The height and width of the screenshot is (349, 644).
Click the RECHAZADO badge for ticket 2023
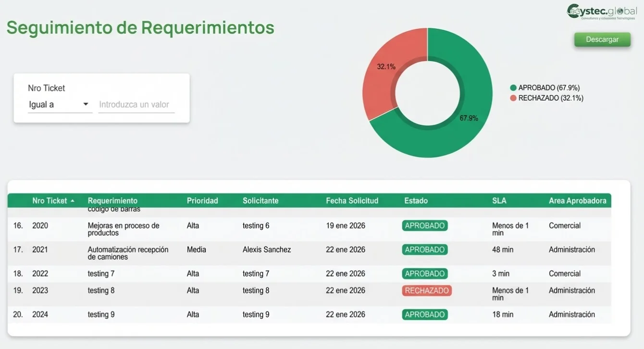tap(426, 290)
